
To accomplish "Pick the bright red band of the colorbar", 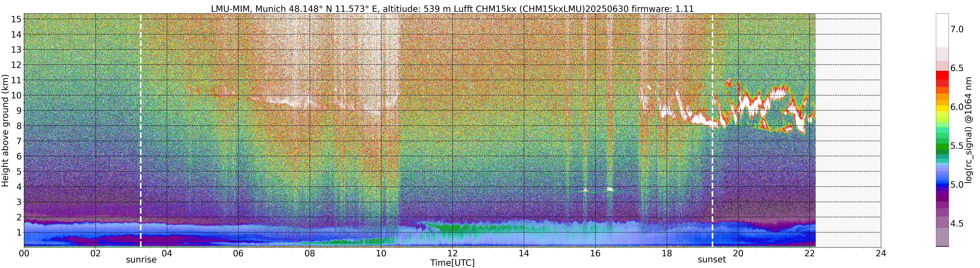I will 942,75.
